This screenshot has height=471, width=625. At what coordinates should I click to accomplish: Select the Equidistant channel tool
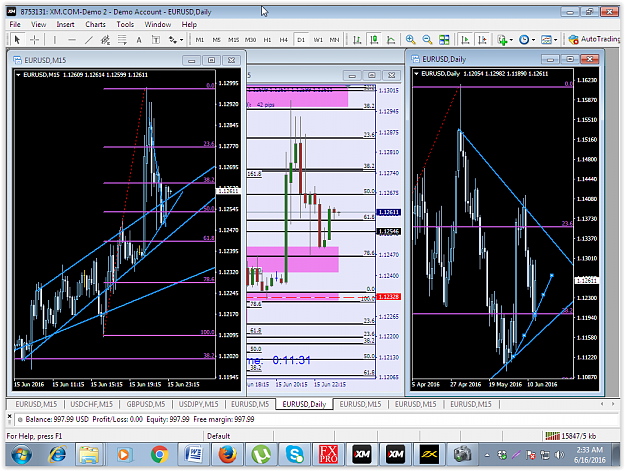(x=105, y=39)
